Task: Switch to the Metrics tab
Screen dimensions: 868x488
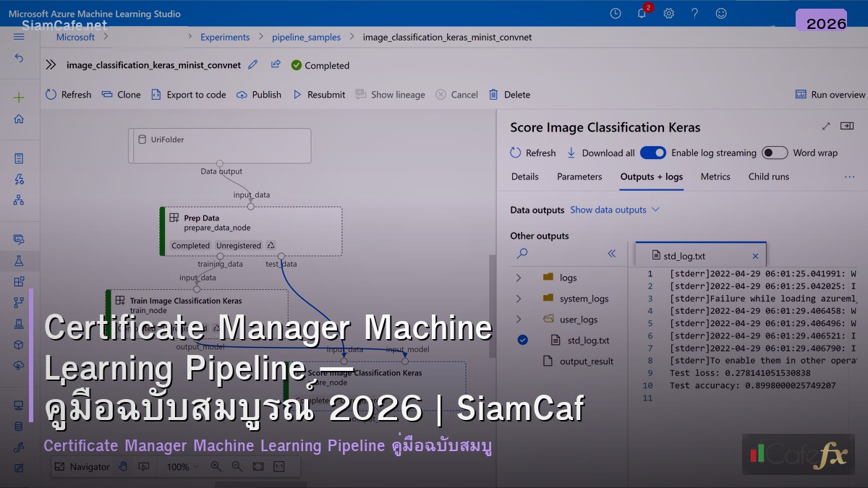Action: (715, 176)
